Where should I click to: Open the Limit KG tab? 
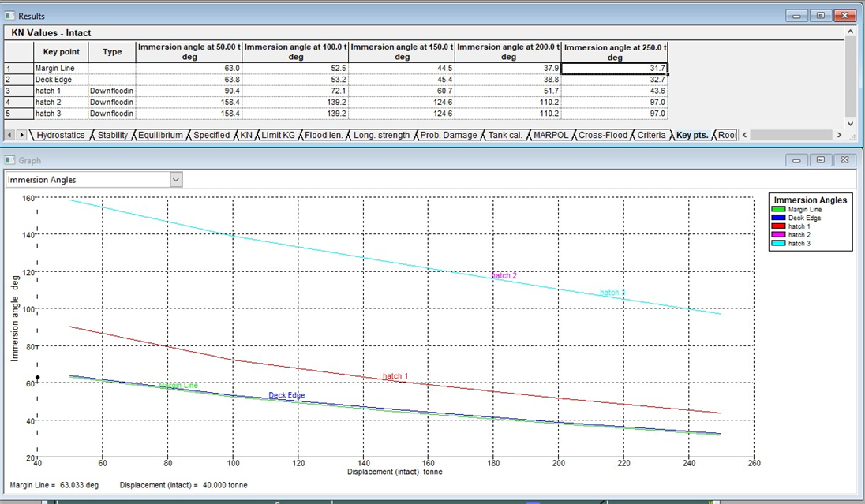click(278, 135)
